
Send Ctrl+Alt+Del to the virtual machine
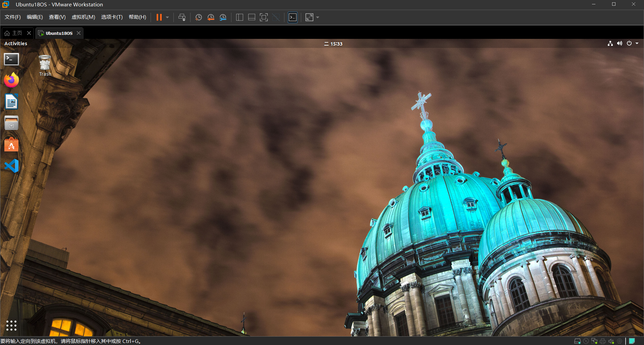pos(182,17)
